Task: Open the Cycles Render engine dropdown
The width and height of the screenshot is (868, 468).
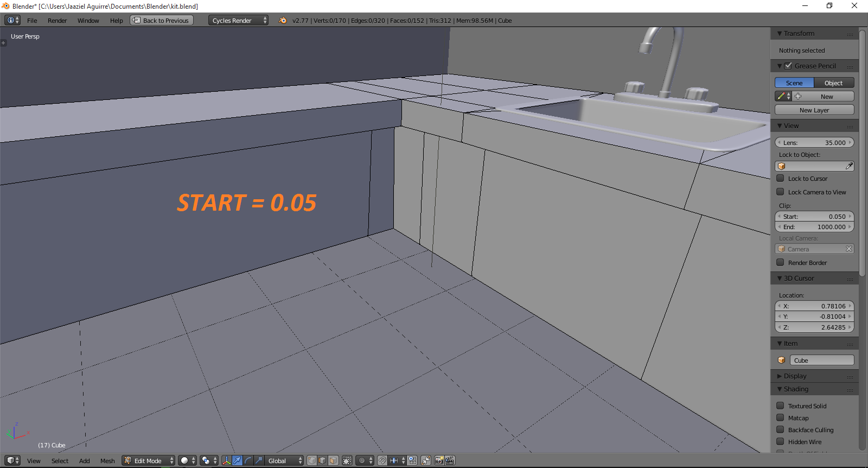Action: [239, 21]
